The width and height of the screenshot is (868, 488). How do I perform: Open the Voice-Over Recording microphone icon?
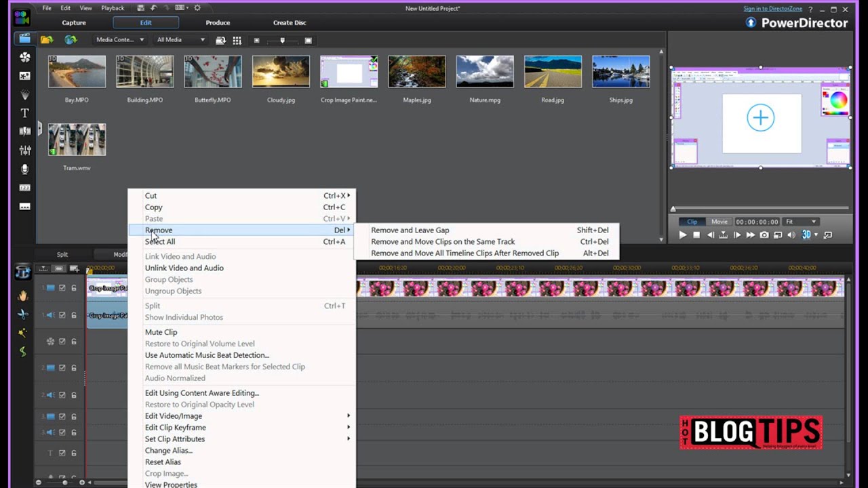click(25, 169)
